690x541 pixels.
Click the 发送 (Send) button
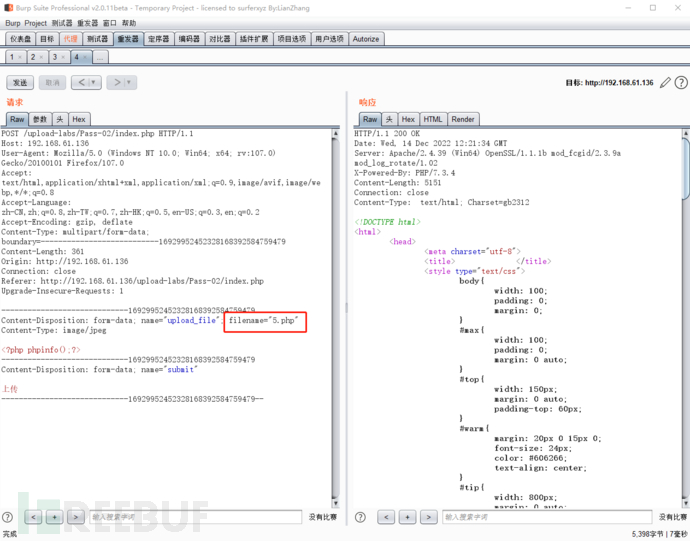click(x=19, y=82)
